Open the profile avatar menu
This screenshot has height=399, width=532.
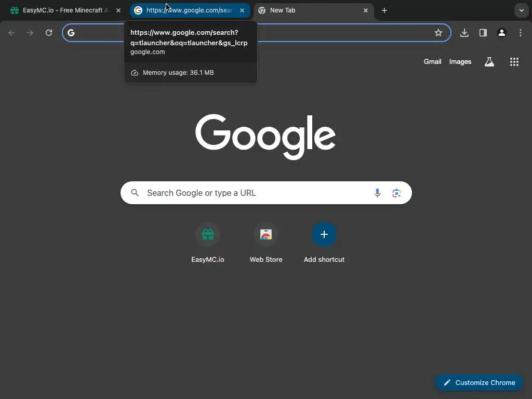click(502, 33)
